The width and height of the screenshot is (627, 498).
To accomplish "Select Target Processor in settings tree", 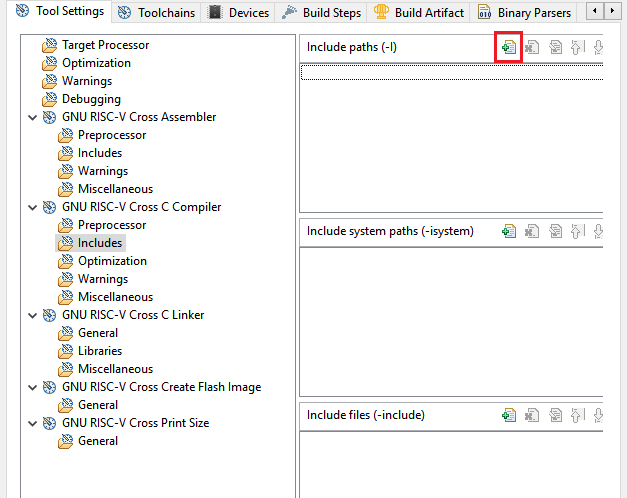I will (105, 45).
